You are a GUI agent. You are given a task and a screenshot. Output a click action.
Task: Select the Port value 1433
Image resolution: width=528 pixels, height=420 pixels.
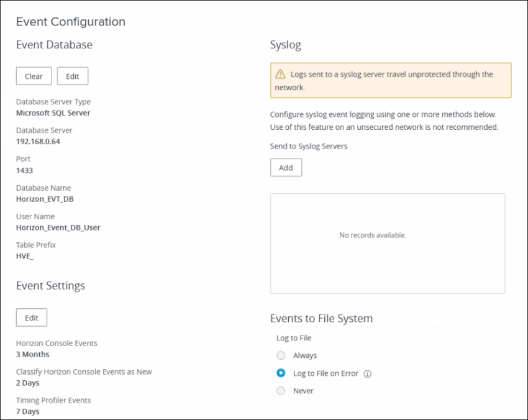click(x=24, y=170)
